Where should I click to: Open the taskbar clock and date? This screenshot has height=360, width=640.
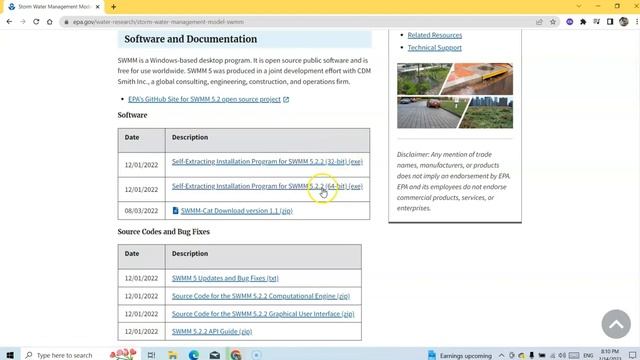coord(609,355)
